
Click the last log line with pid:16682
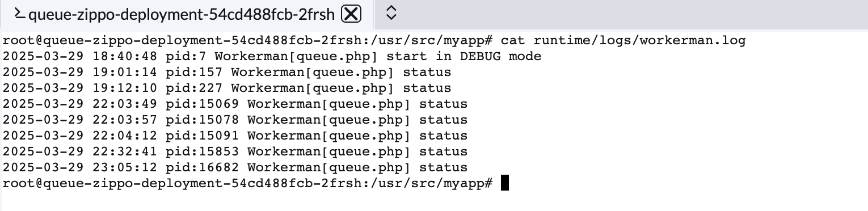[x=235, y=167]
